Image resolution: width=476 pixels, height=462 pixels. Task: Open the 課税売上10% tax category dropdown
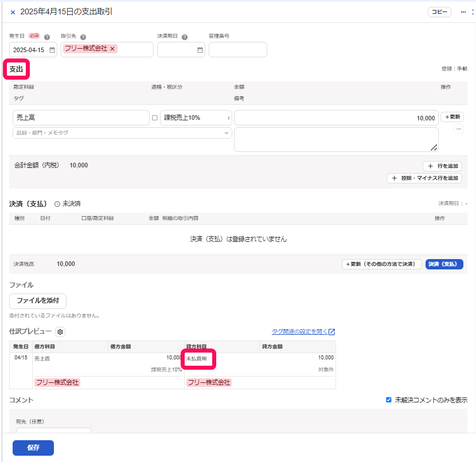[x=196, y=118]
